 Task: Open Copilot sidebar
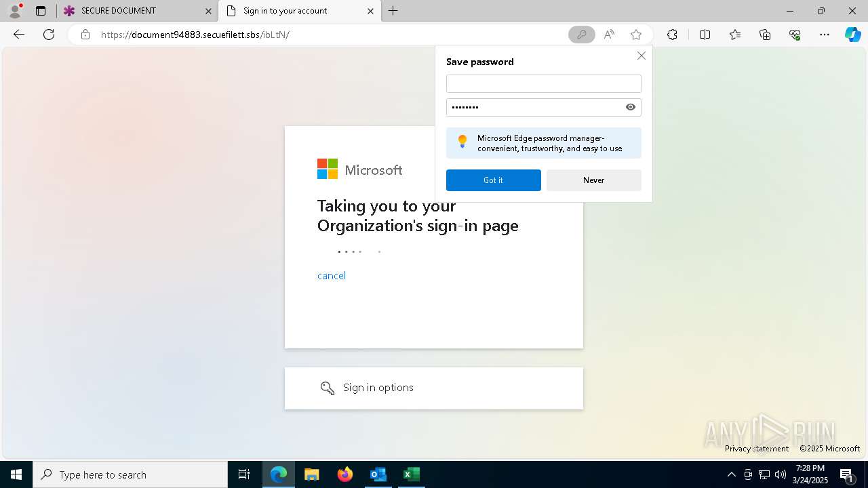(852, 35)
